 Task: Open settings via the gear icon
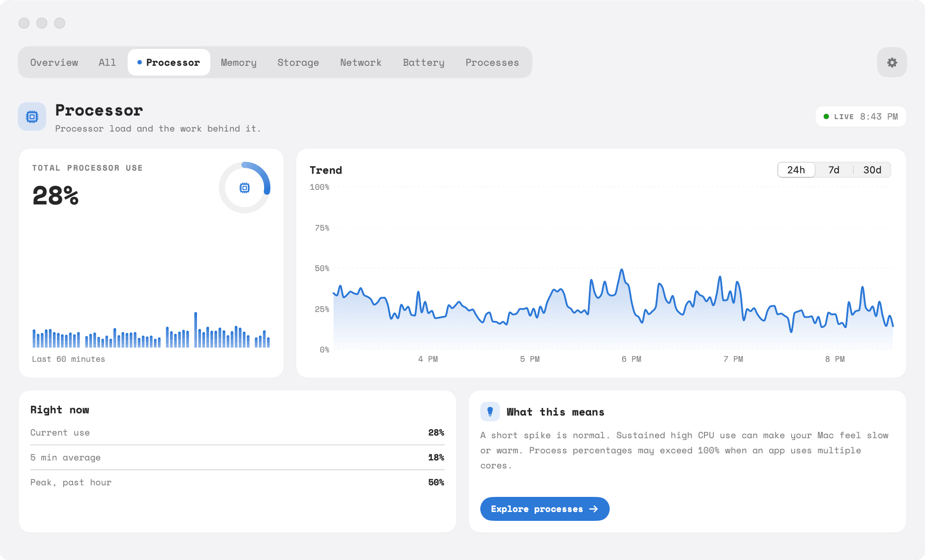click(x=892, y=62)
